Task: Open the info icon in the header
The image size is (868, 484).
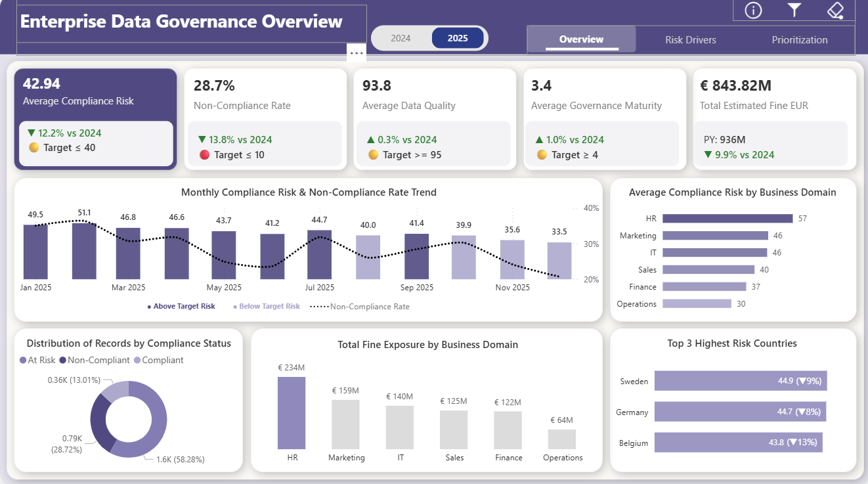Action: click(x=752, y=11)
